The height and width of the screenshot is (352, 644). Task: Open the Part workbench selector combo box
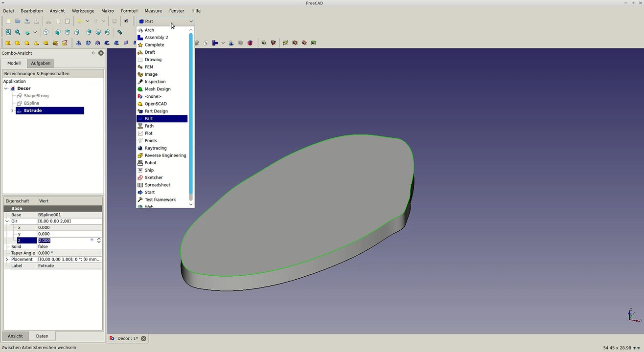(165, 22)
